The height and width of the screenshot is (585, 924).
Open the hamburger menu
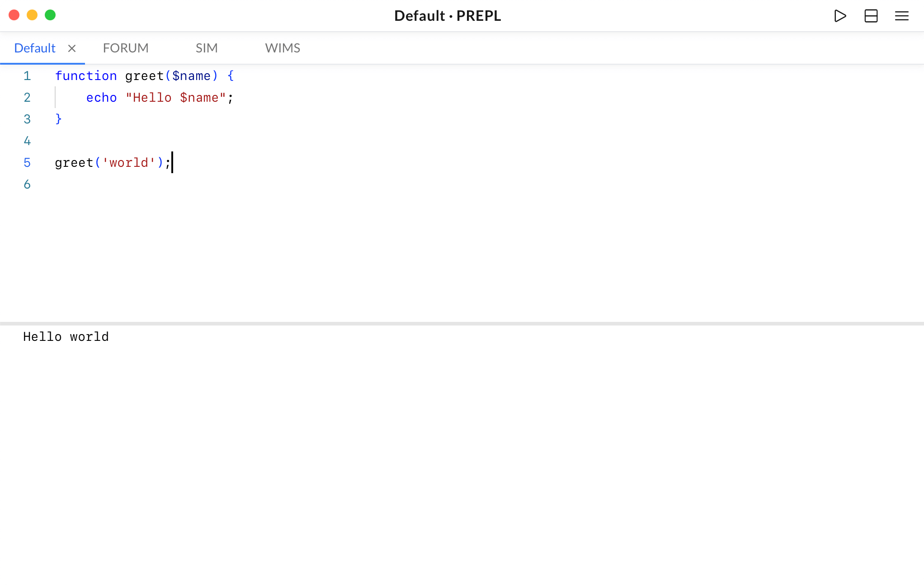[x=901, y=16]
